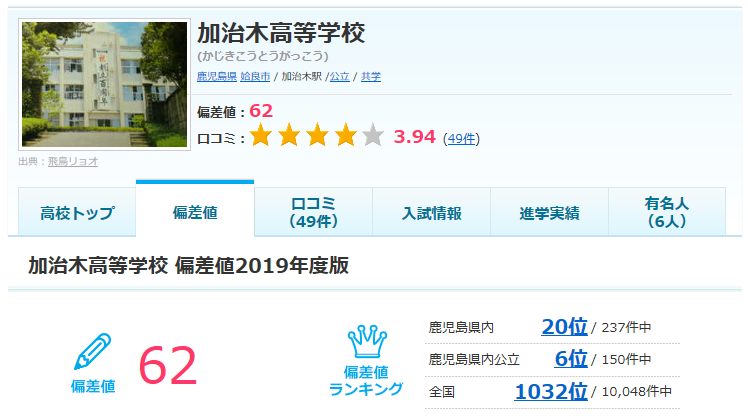The height and width of the screenshot is (419, 748).
Task: Follow the 鹿児島県 prefecture link
Action: pos(217,76)
